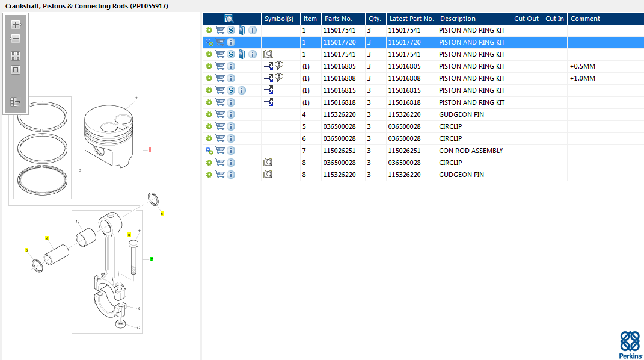Collapse the diagram panel with arrow icon
644x360 pixels.
tap(16, 102)
